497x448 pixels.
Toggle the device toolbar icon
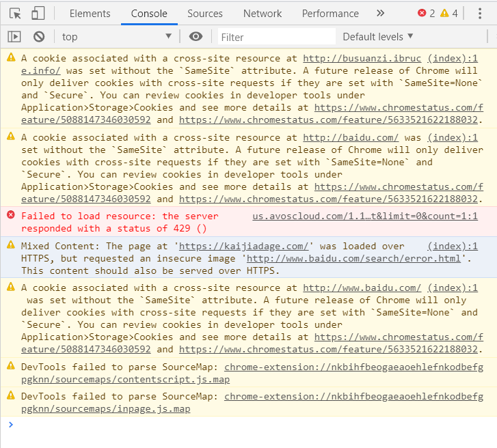[38, 13]
